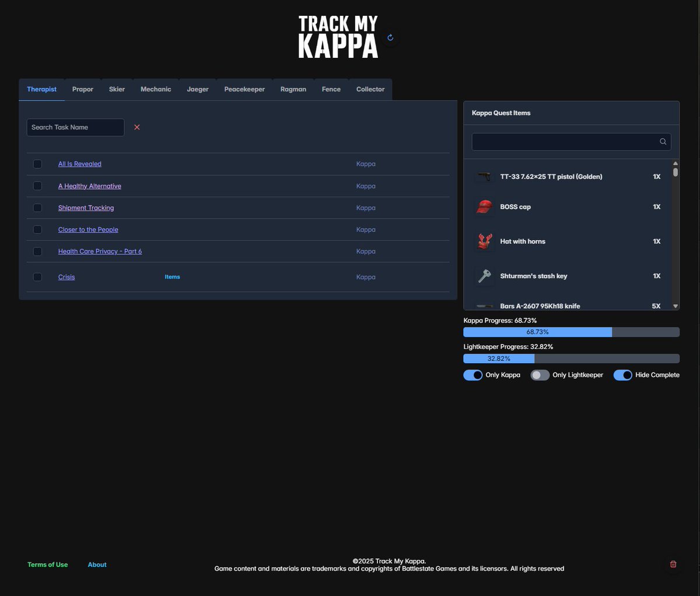Open the Mechanic tab
This screenshot has width=700, height=596.
point(156,89)
